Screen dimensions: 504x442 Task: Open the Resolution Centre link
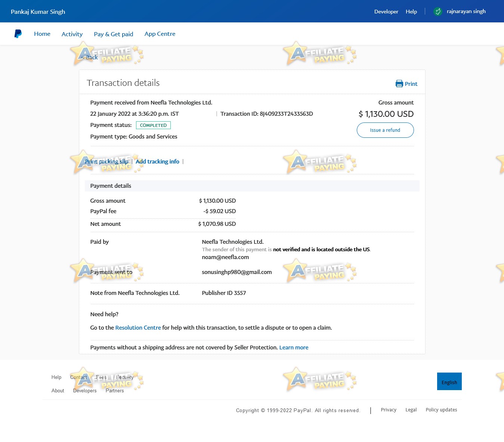click(138, 328)
